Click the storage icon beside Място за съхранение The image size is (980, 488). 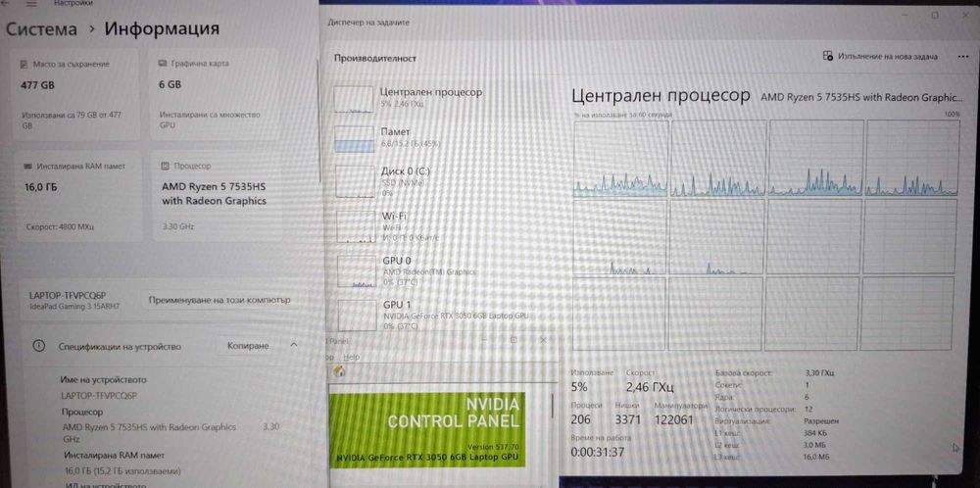[x=24, y=65]
